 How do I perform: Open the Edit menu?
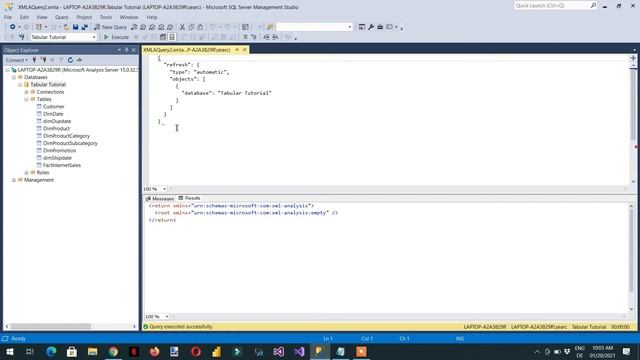24,17
